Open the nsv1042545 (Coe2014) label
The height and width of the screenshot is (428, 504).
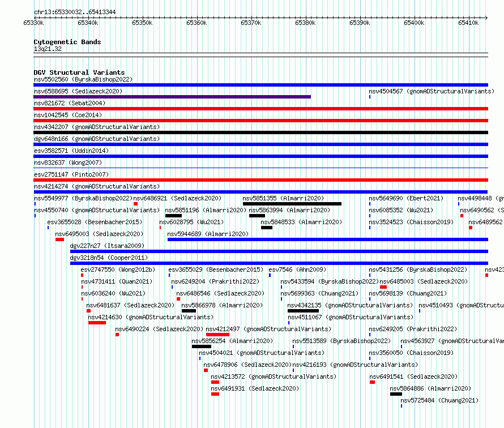[x=68, y=115]
